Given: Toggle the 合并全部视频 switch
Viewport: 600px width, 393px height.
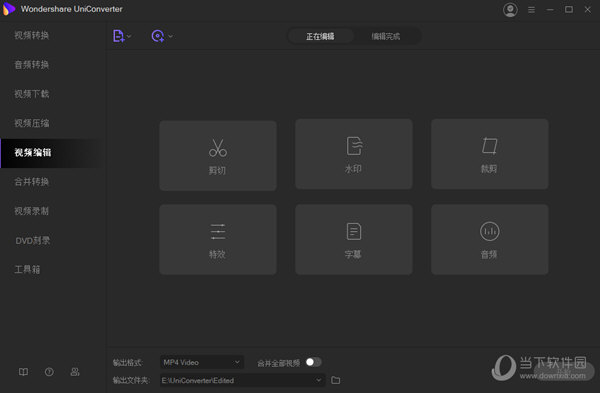Looking at the screenshot, I should pyautogui.click(x=313, y=362).
